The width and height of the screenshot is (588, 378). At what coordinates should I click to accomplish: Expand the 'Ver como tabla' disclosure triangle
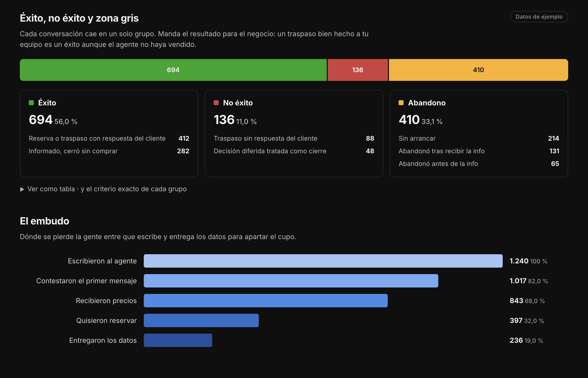tap(22, 189)
